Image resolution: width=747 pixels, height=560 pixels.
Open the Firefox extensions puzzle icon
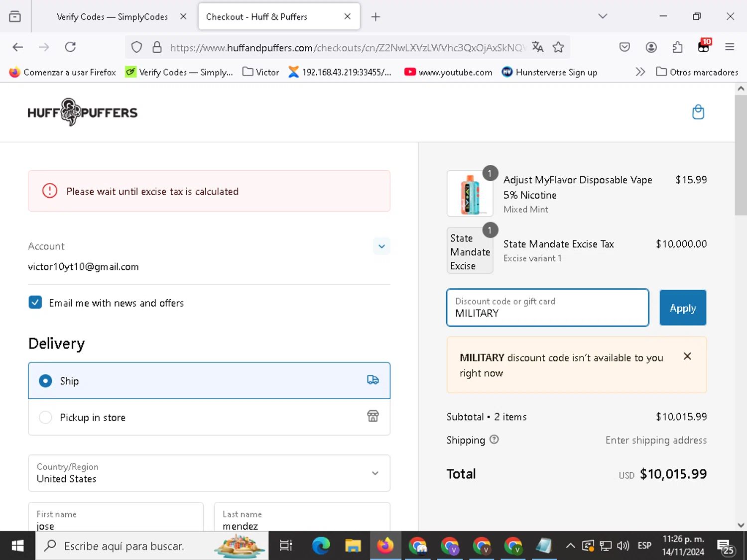point(677,47)
